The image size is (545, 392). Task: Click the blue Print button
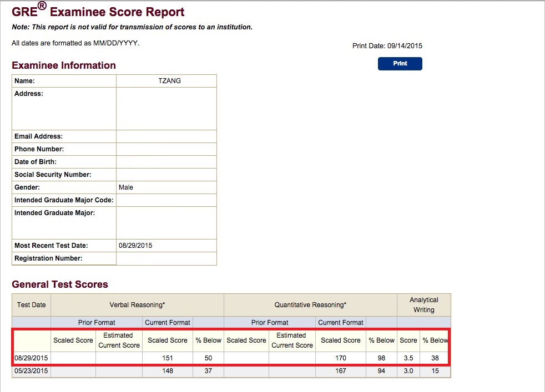pos(400,64)
